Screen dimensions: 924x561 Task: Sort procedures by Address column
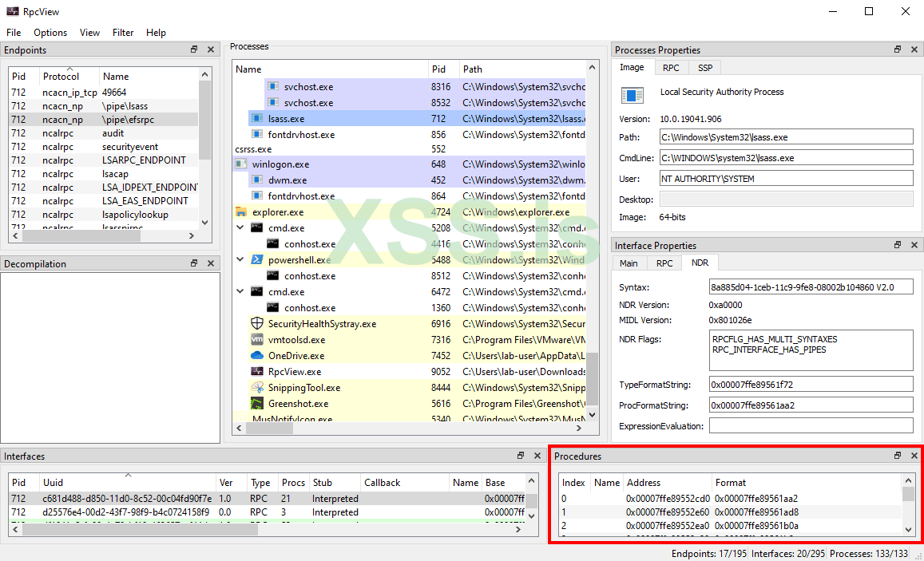pyautogui.click(x=667, y=482)
